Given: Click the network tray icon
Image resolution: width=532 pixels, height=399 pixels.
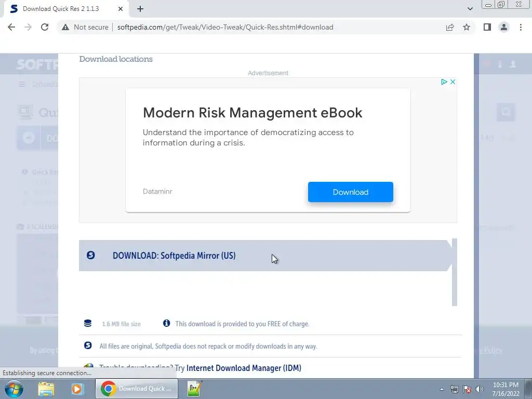Looking at the screenshot, I should click(x=454, y=389).
